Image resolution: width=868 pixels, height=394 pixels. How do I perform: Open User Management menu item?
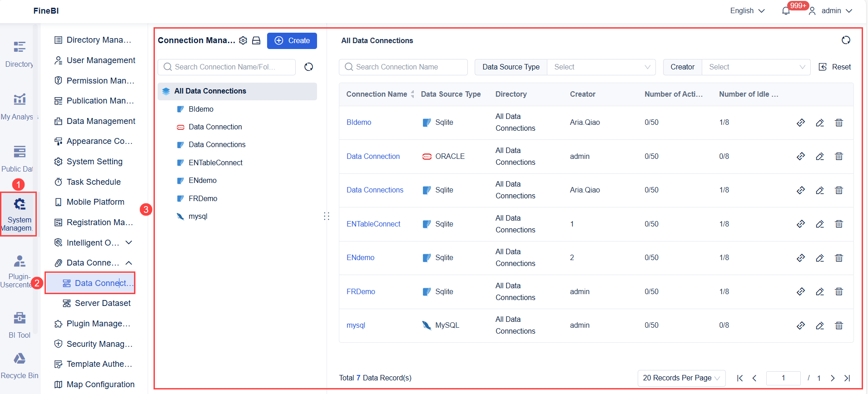[95, 60]
